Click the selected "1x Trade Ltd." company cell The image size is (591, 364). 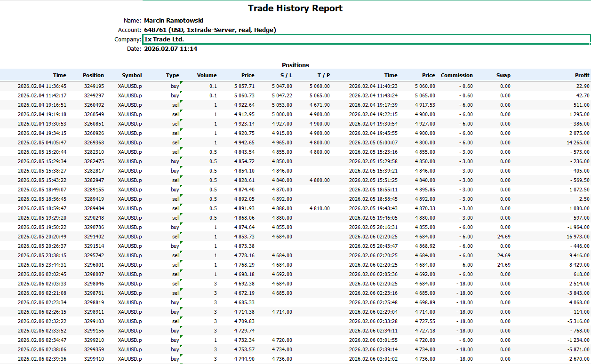tap(366, 40)
